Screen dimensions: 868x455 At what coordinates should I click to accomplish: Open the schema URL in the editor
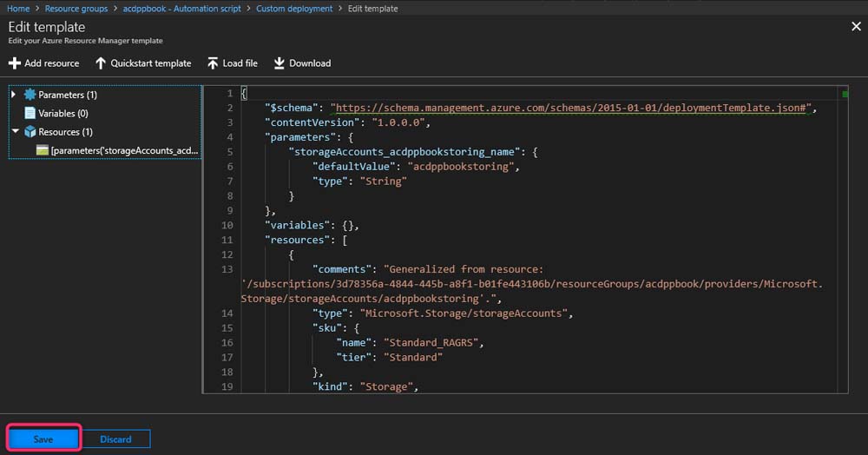(x=573, y=108)
